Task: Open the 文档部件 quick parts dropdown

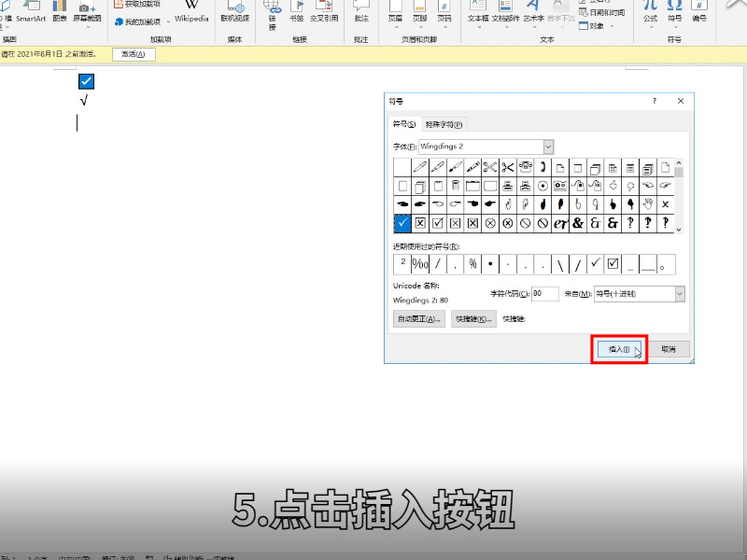Action: coord(505,27)
